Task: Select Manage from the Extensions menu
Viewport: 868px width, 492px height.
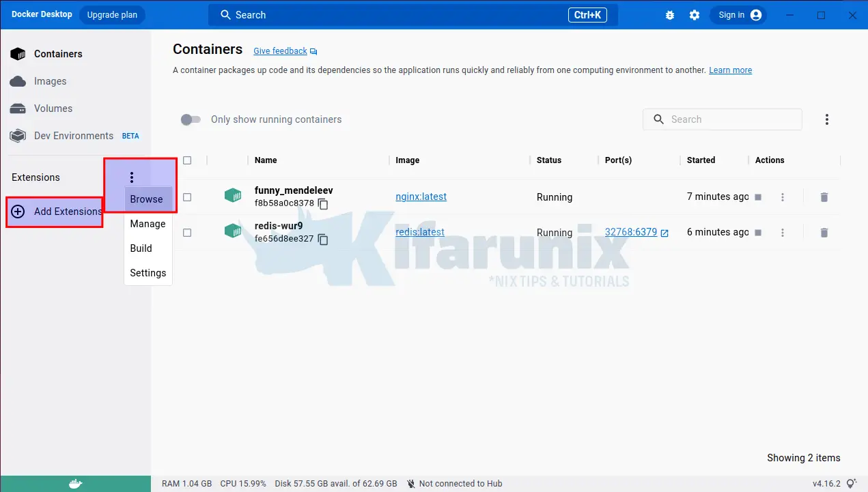Action: [x=148, y=224]
